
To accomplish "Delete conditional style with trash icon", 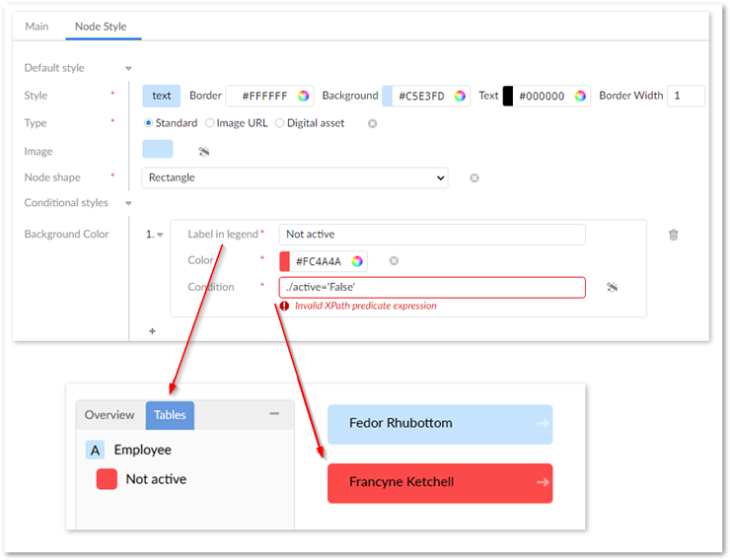I will point(674,235).
